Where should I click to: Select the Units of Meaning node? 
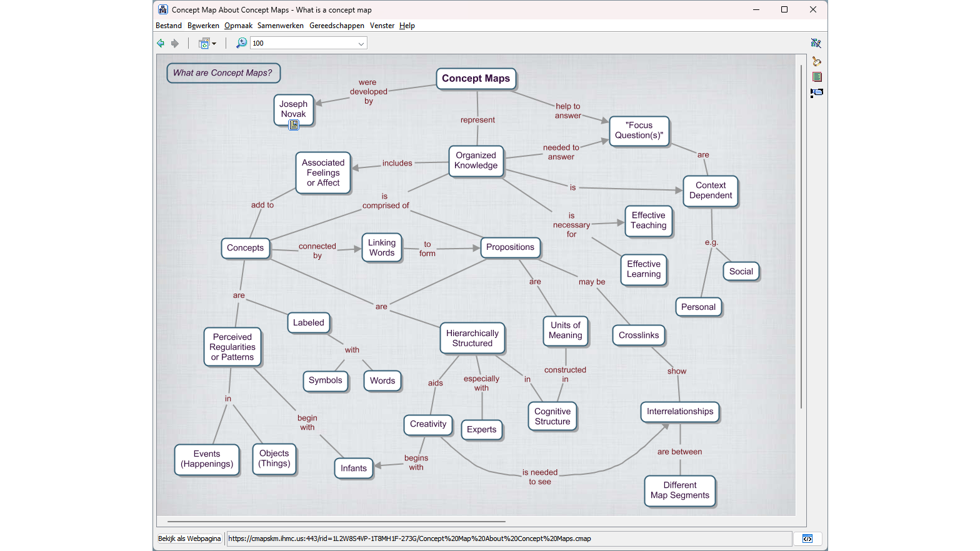pyautogui.click(x=566, y=330)
